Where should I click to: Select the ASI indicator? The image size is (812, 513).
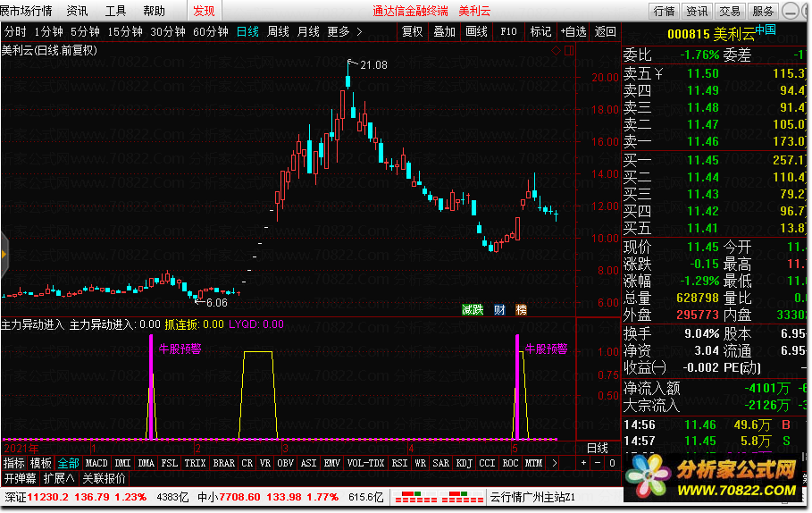click(x=309, y=463)
